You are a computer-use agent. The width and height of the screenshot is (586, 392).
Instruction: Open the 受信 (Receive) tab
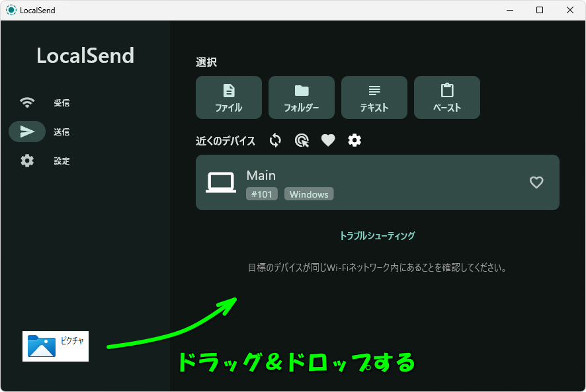(45, 102)
